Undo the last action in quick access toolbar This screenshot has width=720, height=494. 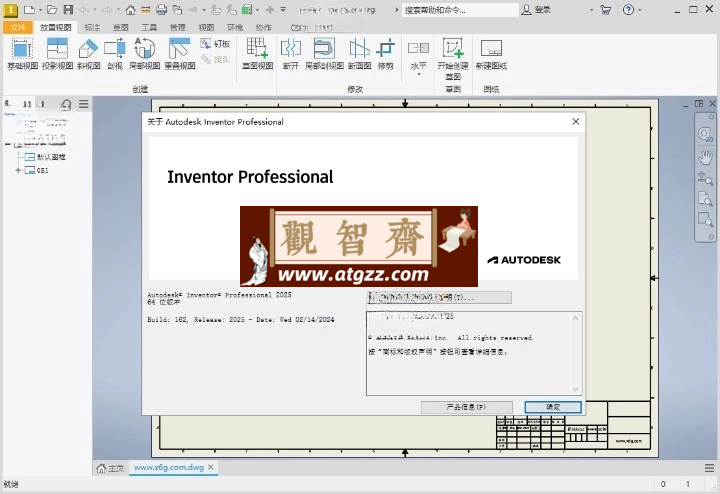pyautogui.click(x=84, y=9)
